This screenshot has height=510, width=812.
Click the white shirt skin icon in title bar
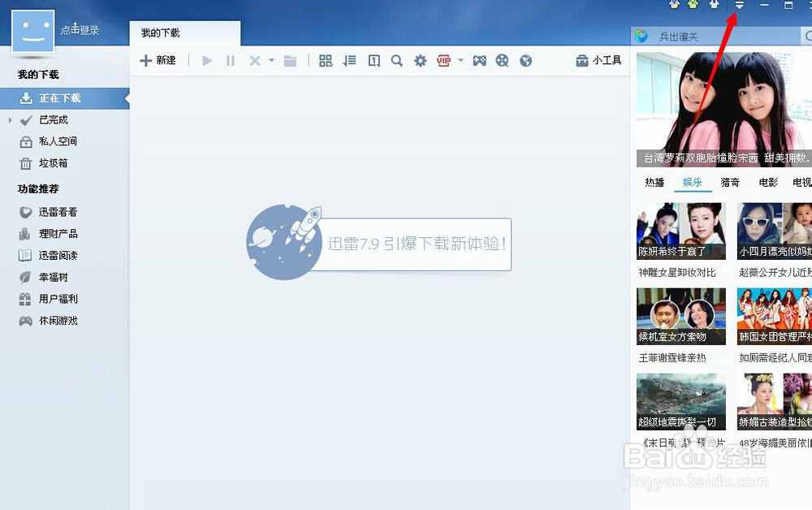click(x=714, y=4)
